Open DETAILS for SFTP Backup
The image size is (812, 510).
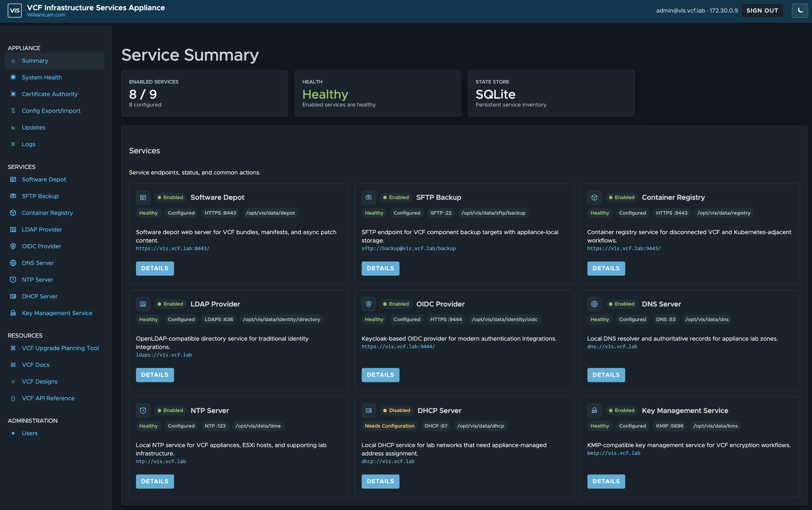point(380,269)
